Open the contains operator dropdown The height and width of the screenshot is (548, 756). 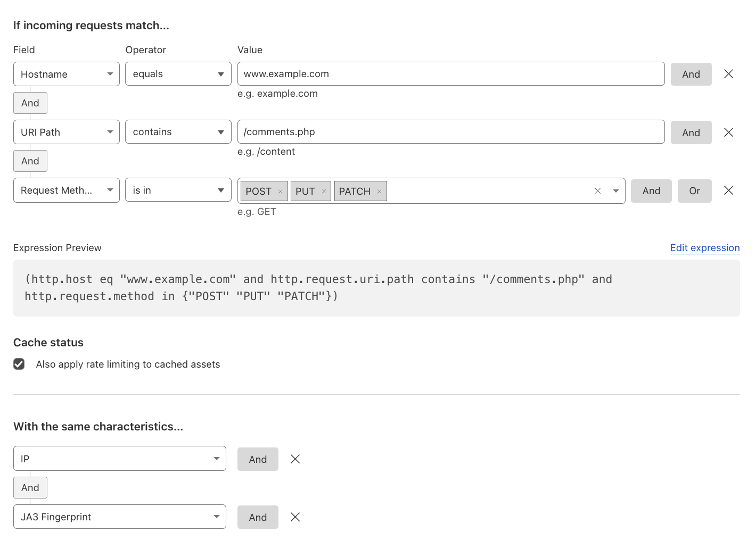178,132
